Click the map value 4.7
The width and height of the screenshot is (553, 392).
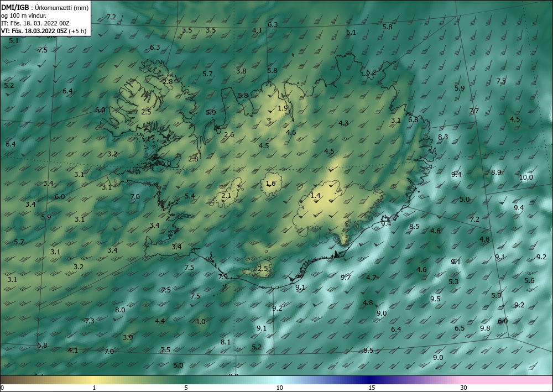[371, 278]
